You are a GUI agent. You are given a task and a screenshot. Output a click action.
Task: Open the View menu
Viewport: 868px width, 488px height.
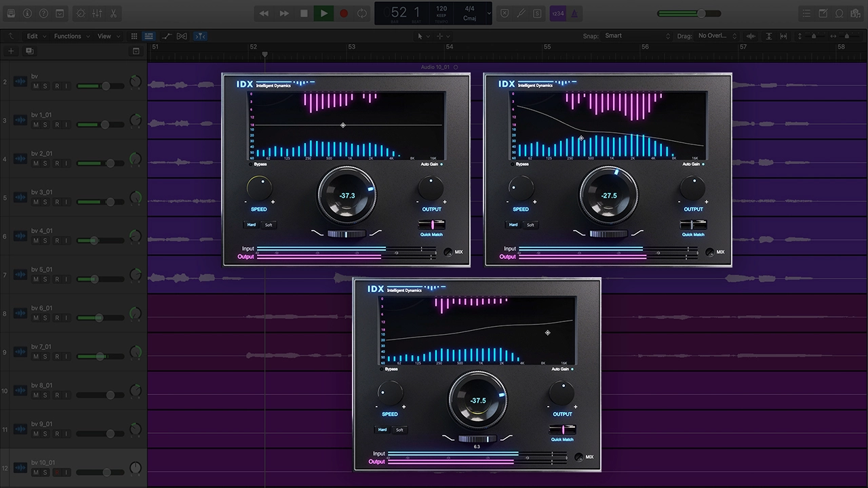point(108,36)
